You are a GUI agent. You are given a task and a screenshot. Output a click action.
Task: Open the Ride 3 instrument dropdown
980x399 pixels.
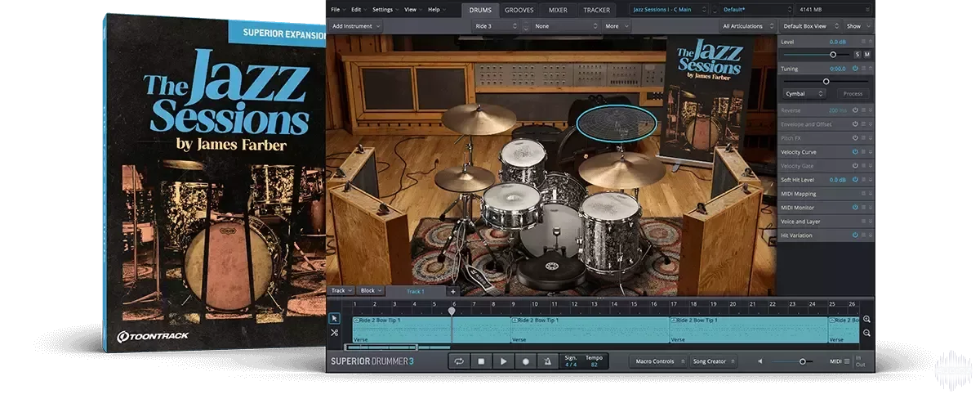click(x=495, y=26)
